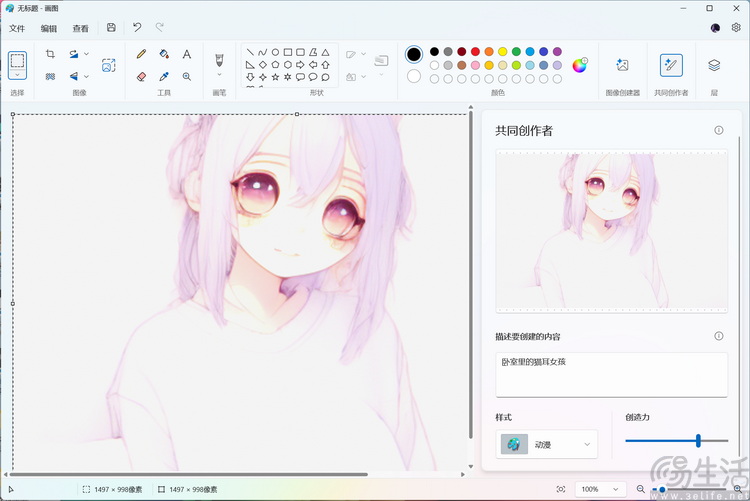Screen dimensions: 750x501
Task: Choose the Fill bucket tool
Action: pos(164,54)
